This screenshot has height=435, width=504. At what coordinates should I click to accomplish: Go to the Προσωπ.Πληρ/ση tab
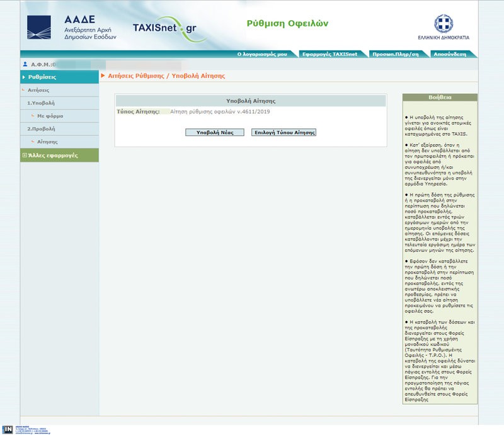pos(395,54)
